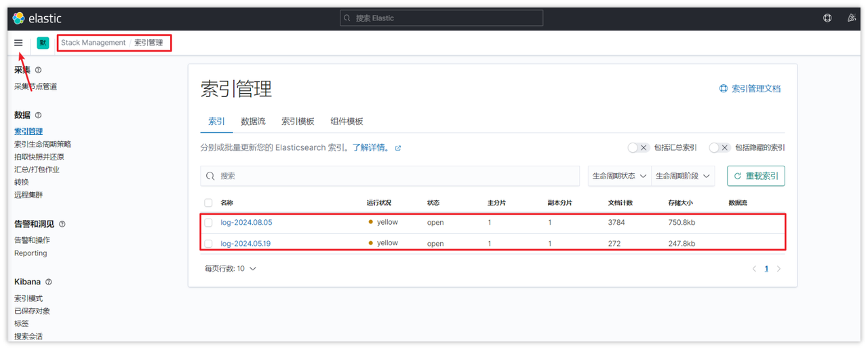This screenshot has width=868, height=349.
Task: Click the 3784 document count cell
Action: point(616,223)
